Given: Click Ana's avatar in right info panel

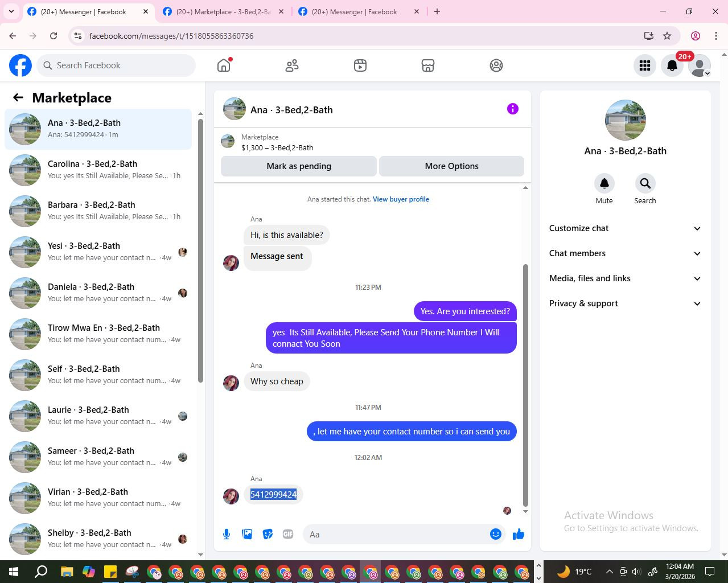Looking at the screenshot, I should click(625, 120).
